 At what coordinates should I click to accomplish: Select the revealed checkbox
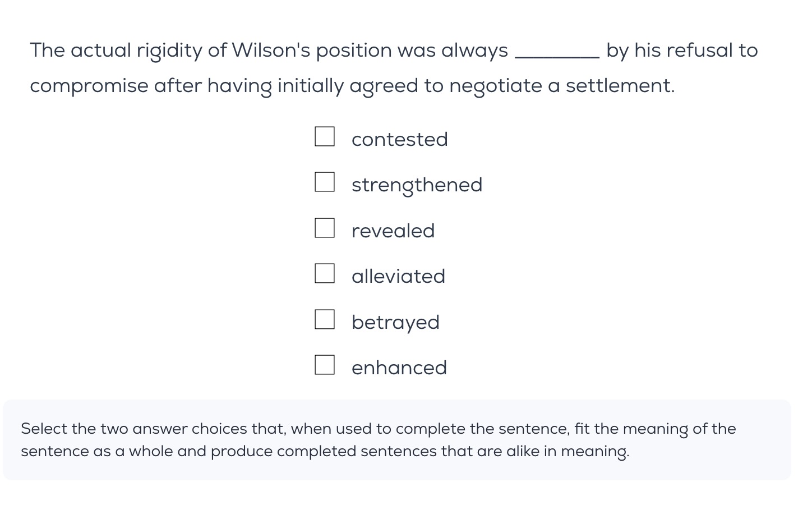[325, 228]
